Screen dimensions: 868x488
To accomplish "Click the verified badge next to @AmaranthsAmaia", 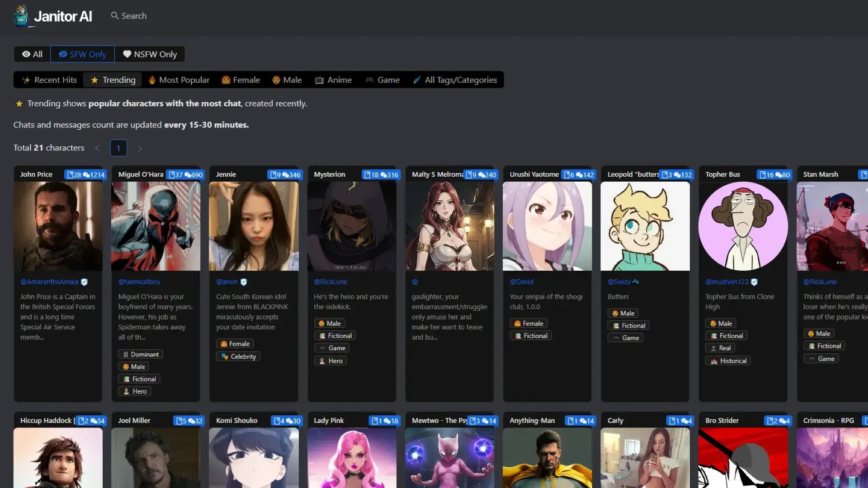I will coord(85,282).
